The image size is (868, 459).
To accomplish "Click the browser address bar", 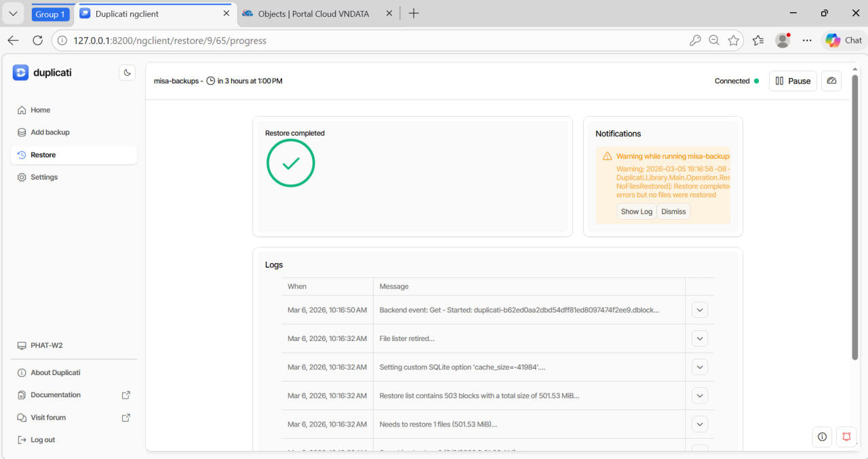I will [x=373, y=41].
